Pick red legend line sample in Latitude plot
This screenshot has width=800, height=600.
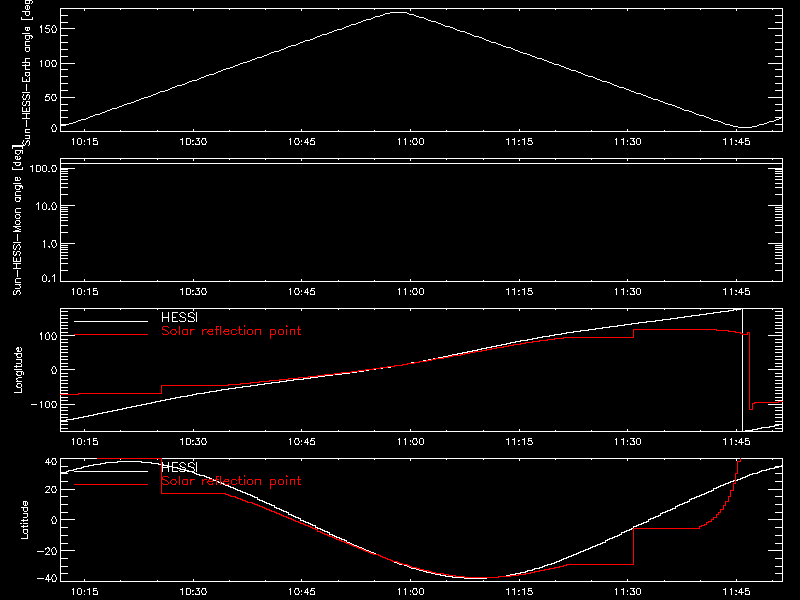(x=111, y=484)
